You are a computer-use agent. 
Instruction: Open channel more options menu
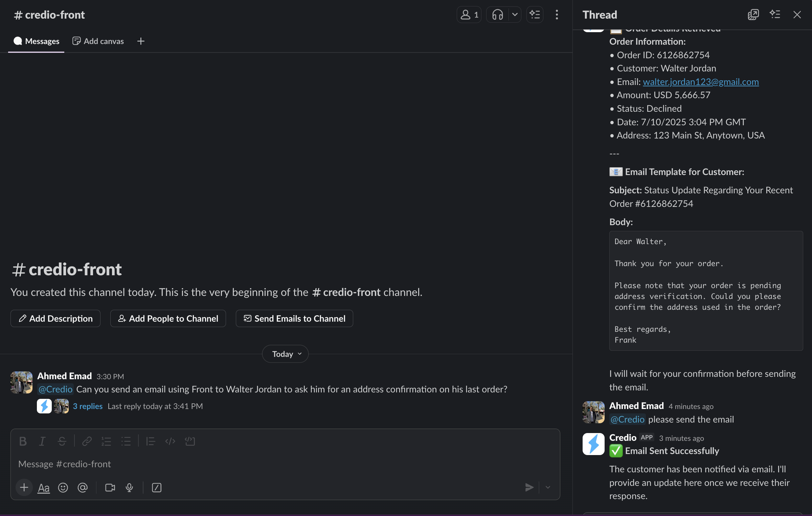pos(557,15)
